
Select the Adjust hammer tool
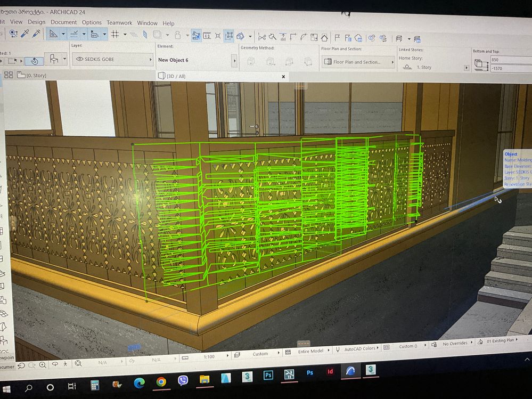272,37
